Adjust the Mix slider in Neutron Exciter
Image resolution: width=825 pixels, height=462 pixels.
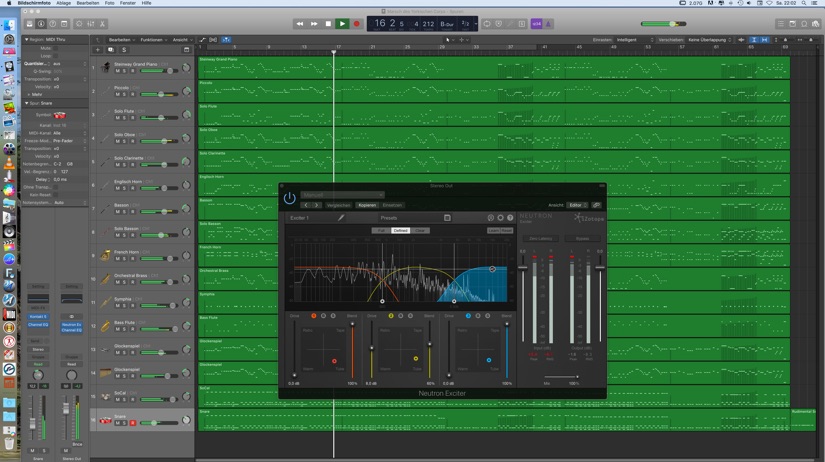click(x=561, y=377)
